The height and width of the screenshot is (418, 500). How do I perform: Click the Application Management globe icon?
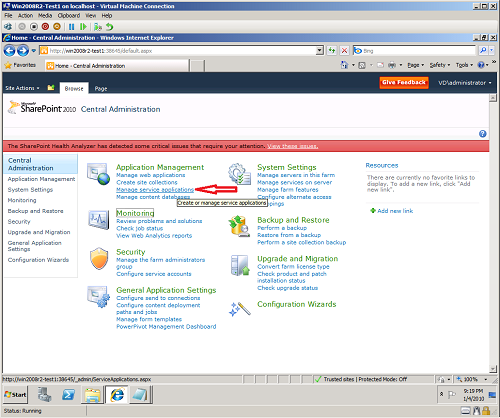[x=98, y=174]
